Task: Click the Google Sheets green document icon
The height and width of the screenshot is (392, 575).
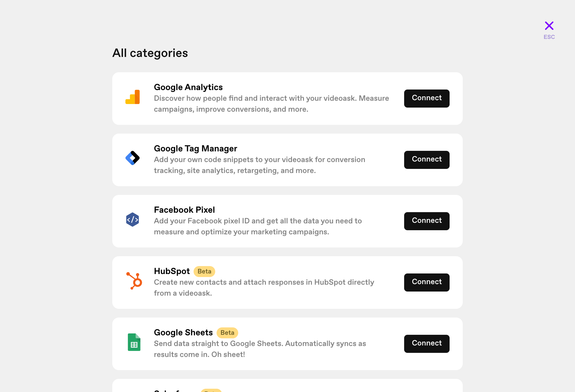Action: coord(134,342)
